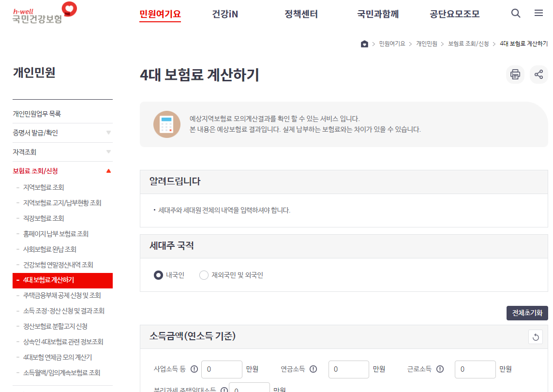The height and width of the screenshot is (392, 553).
Task: Open the 정책센터 menu
Action: (x=301, y=15)
